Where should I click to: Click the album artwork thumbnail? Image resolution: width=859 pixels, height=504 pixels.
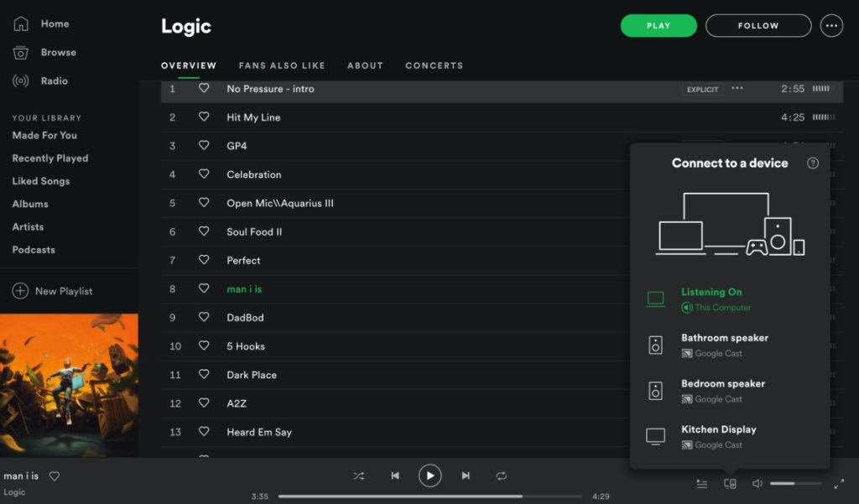(69, 385)
